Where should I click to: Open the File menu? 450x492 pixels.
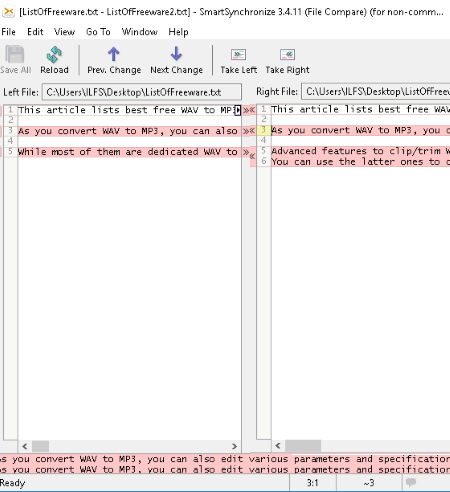8,32
